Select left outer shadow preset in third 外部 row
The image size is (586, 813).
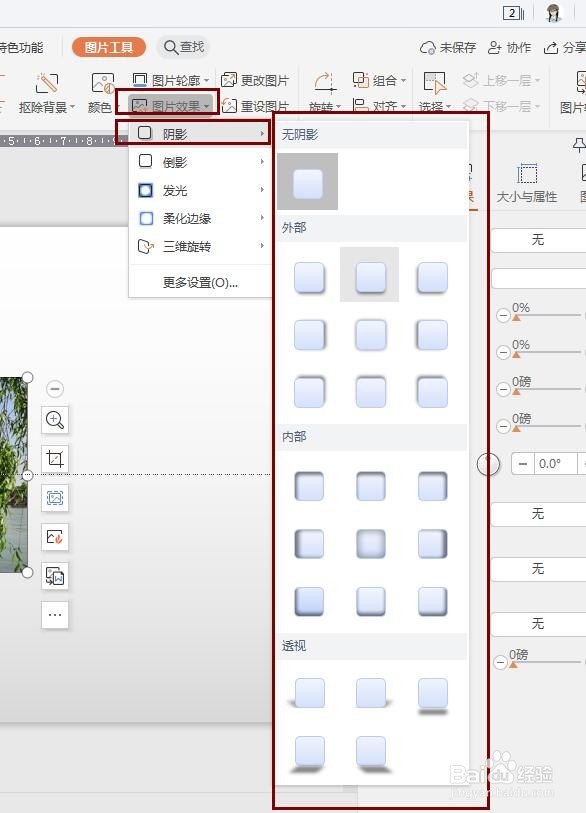click(310, 391)
